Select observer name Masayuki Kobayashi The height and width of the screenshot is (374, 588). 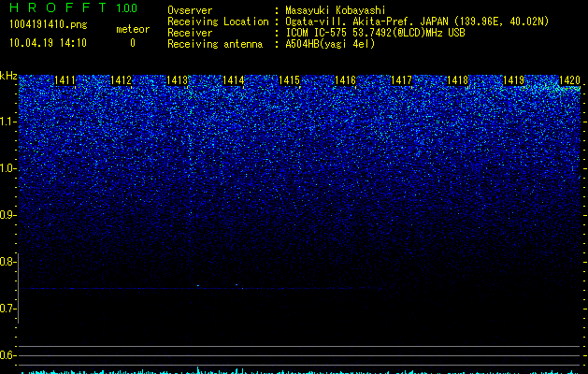336,10
